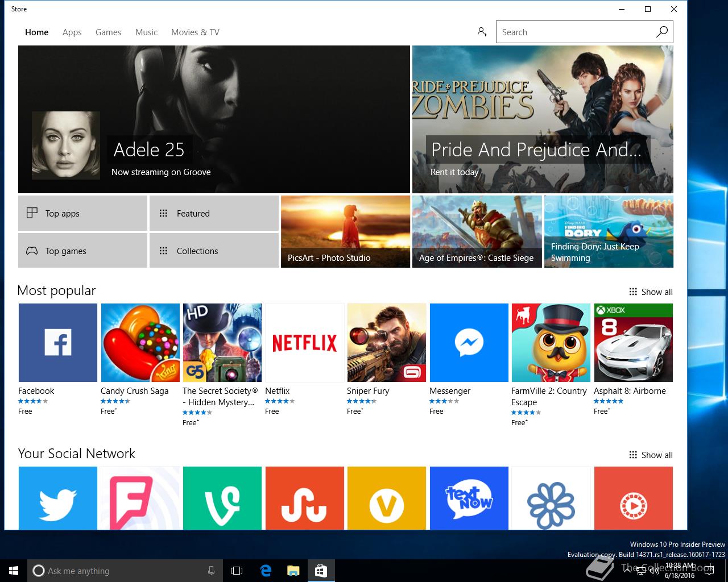Open the Top games list
This screenshot has width=728, height=582.
pyautogui.click(x=82, y=251)
